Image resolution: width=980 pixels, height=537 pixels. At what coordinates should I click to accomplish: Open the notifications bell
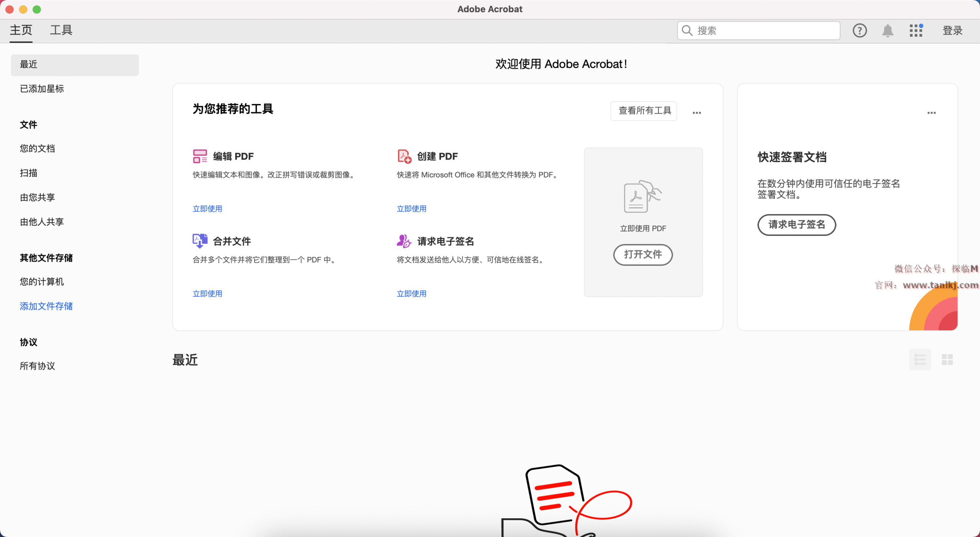887,31
